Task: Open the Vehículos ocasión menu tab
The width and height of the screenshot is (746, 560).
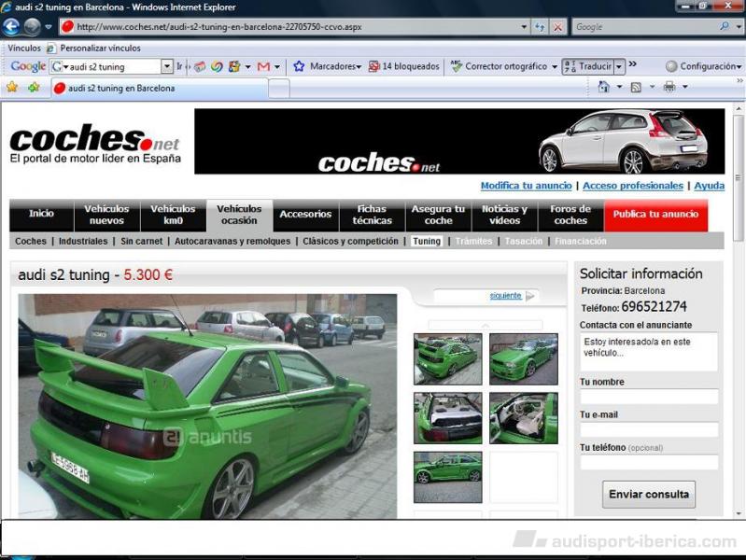Action: tap(239, 215)
